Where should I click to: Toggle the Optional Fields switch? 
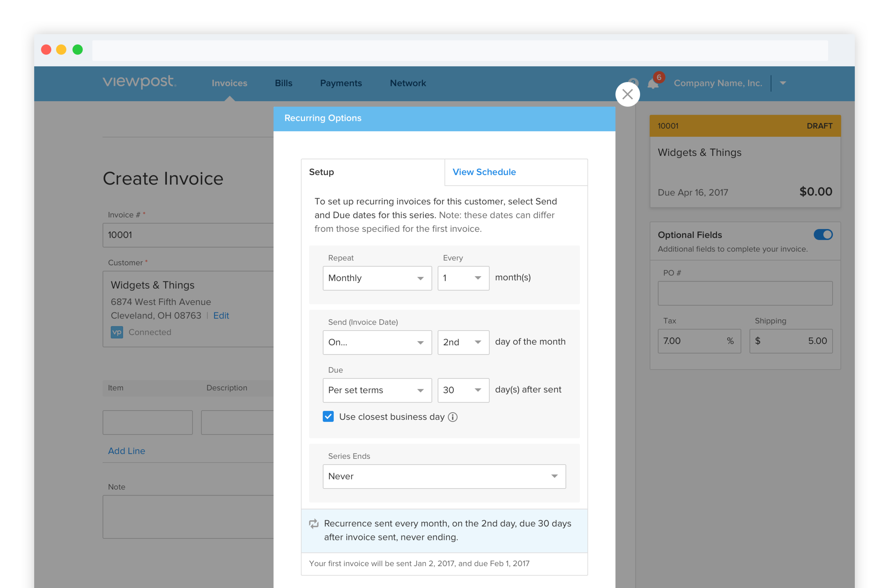point(823,235)
